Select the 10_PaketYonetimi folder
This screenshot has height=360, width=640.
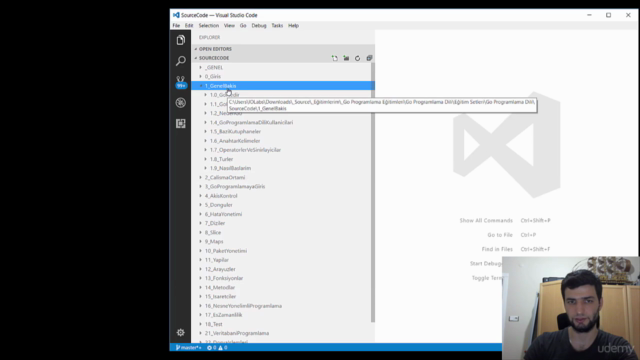(x=283, y=251)
